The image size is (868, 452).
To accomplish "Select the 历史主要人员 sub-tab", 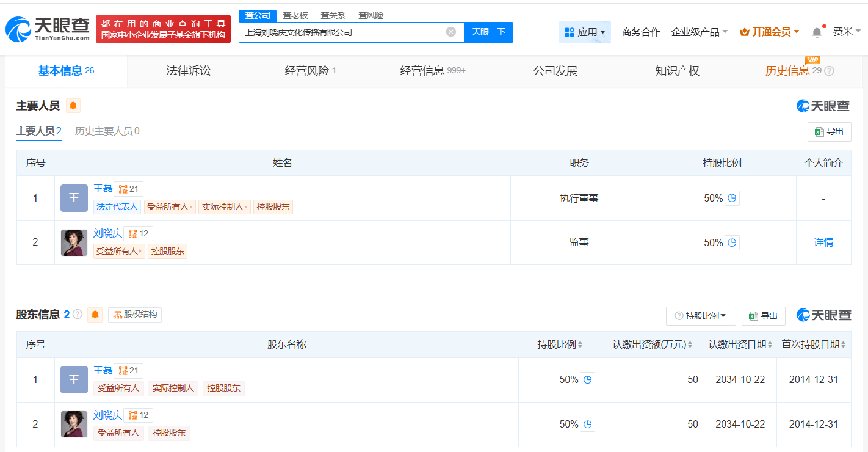I will pyautogui.click(x=107, y=131).
